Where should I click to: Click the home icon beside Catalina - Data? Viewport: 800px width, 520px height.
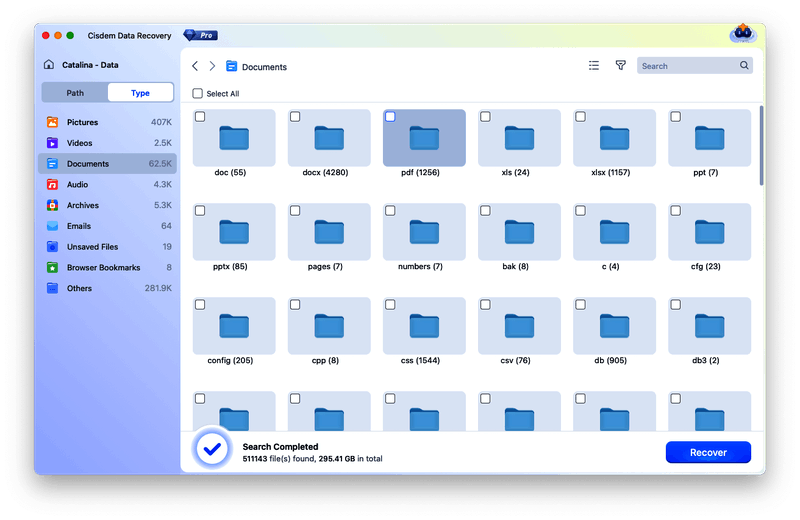[x=49, y=65]
